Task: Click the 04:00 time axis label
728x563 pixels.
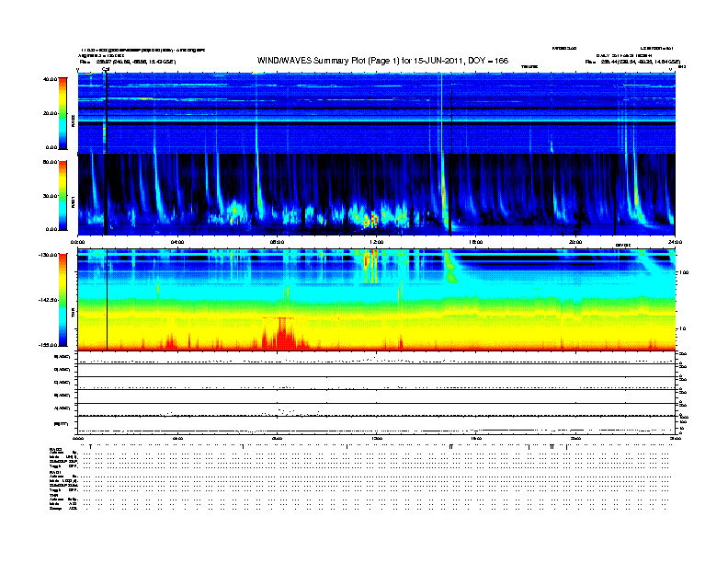Action: (177, 242)
